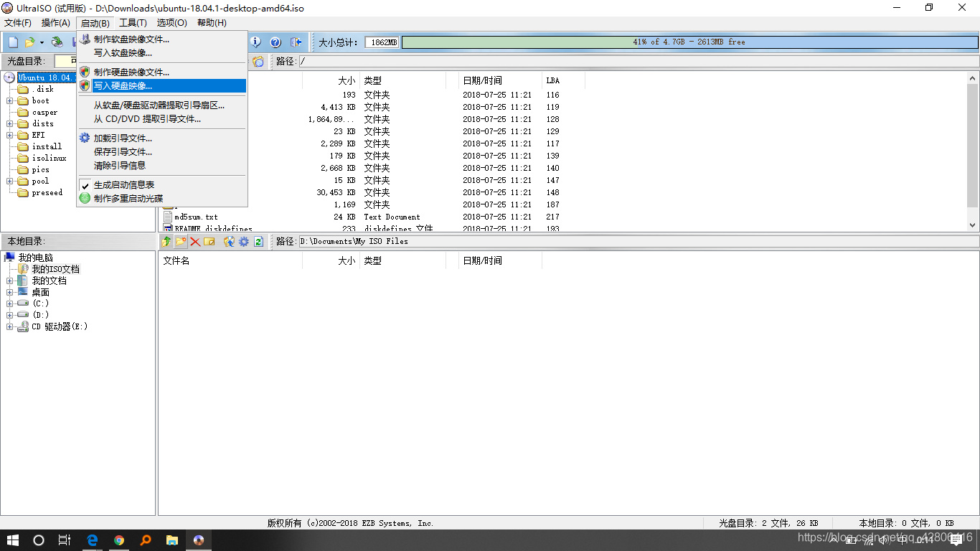Open the 文件(F) menu
The width and height of the screenshot is (980, 551).
click(x=18, y=23)
